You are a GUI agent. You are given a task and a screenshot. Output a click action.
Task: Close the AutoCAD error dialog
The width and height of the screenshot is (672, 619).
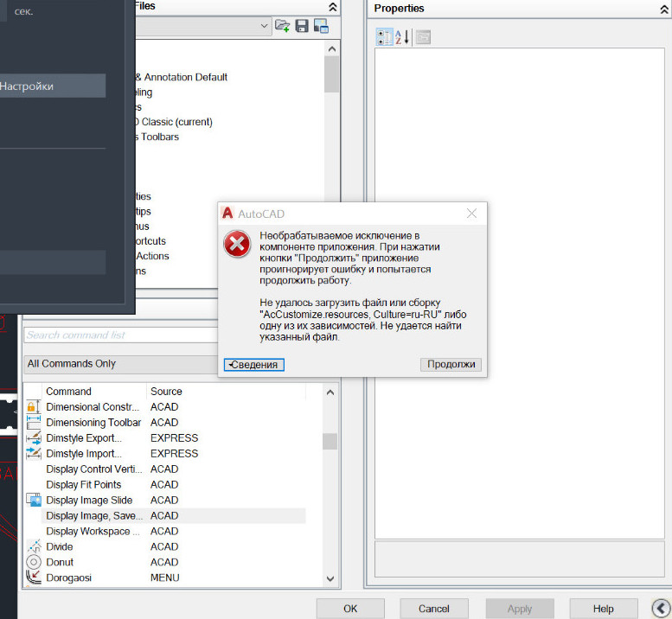point(471,213)
